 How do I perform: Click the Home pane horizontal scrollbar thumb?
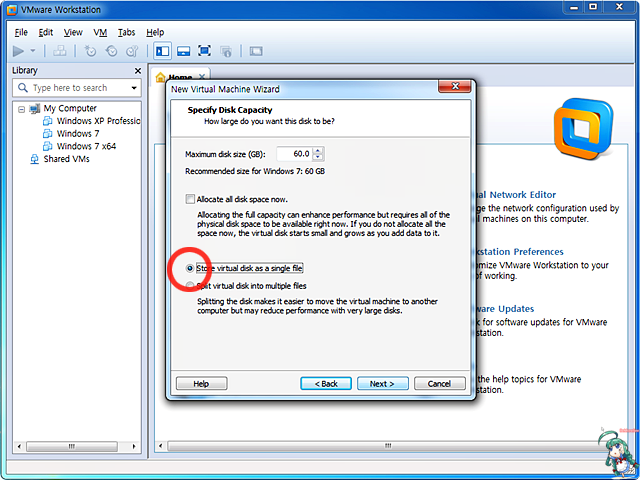(x=388, y=446)
